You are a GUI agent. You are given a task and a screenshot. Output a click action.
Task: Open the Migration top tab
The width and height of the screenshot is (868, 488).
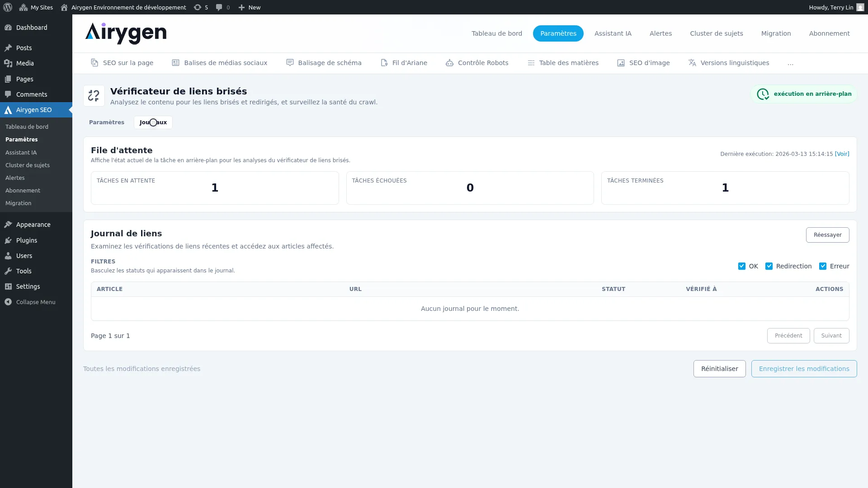[776, 33]
